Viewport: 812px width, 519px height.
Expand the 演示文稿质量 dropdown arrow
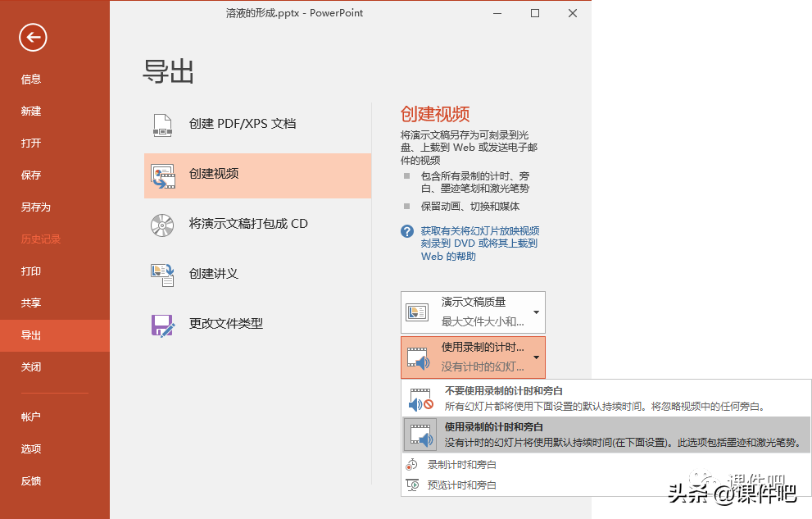tap(537, 312)
